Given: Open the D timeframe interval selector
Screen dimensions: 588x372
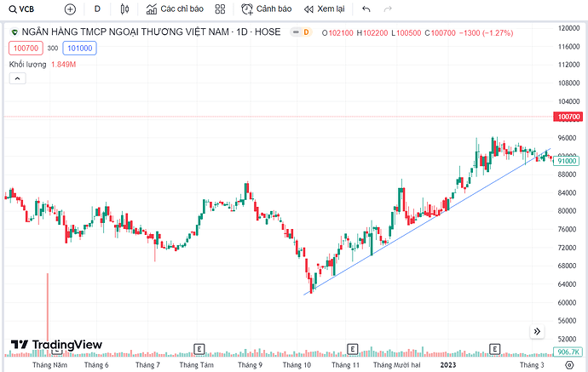Looking at the screenshot, I should [x=97, y=9].
